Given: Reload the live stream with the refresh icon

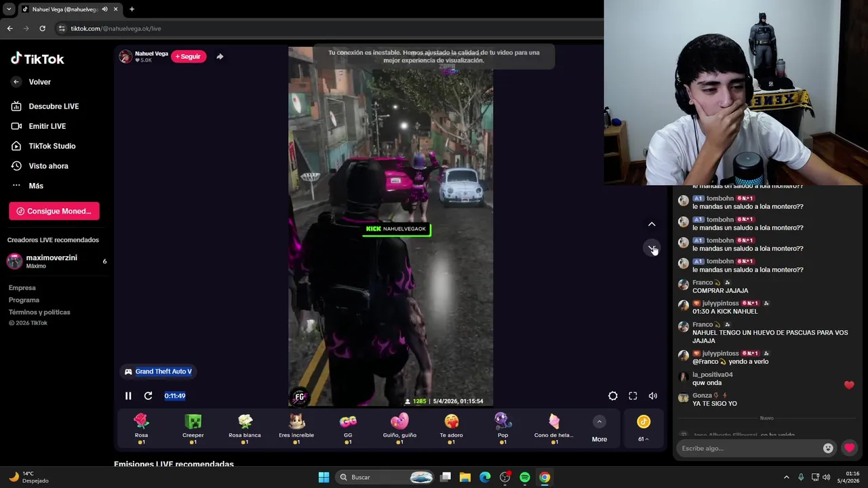Looking at the screenshot, I should (x=148, y=396).
